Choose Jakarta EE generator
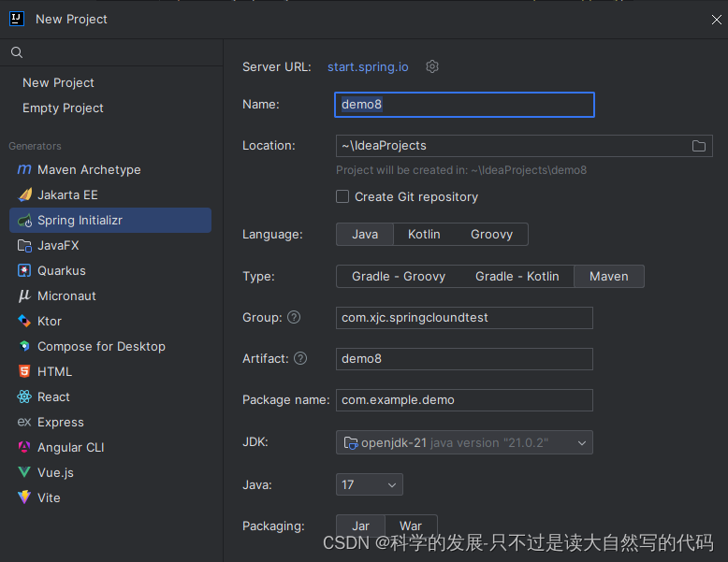This screenshot has height=562, width=728. [x=110, y=195]
